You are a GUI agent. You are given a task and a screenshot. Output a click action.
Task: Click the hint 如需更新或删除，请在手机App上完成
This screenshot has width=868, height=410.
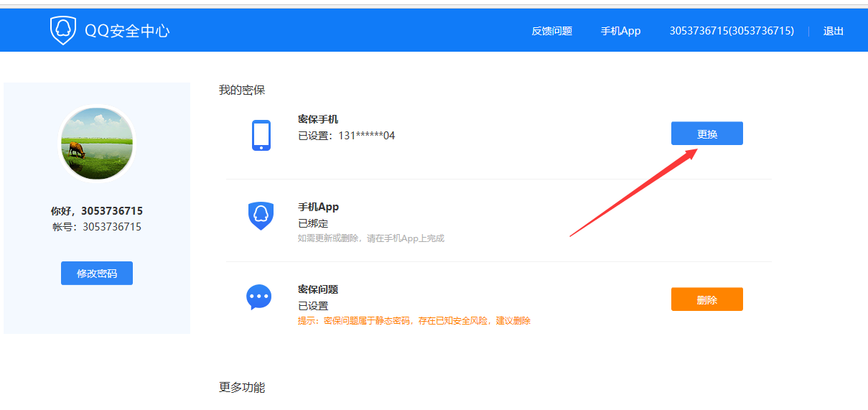tap(371, 238)
